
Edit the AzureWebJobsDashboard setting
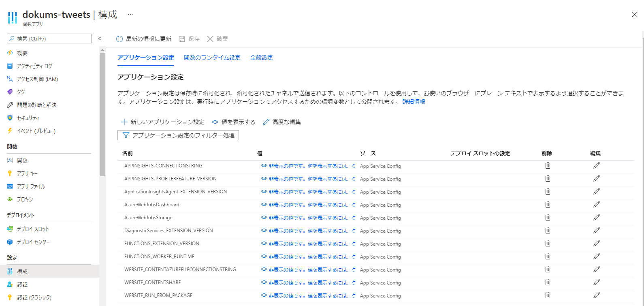pos(597,204)
